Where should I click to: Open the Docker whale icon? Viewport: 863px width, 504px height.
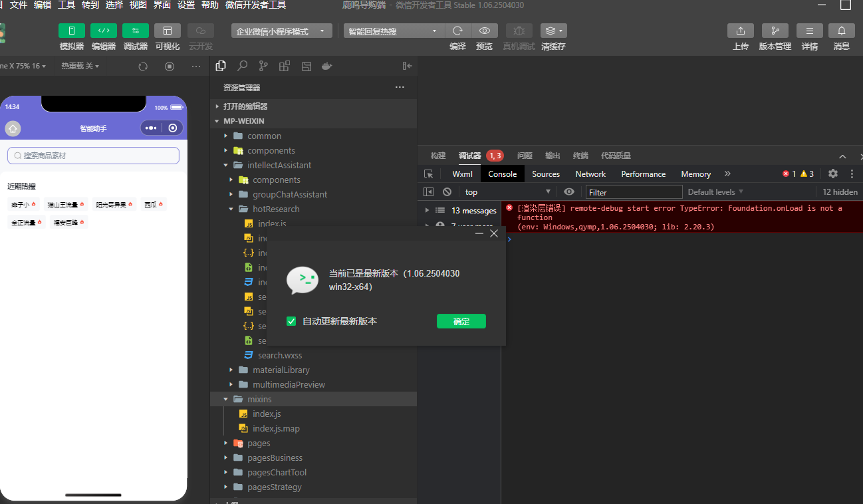pyautogui.click(x=326, y=66)
